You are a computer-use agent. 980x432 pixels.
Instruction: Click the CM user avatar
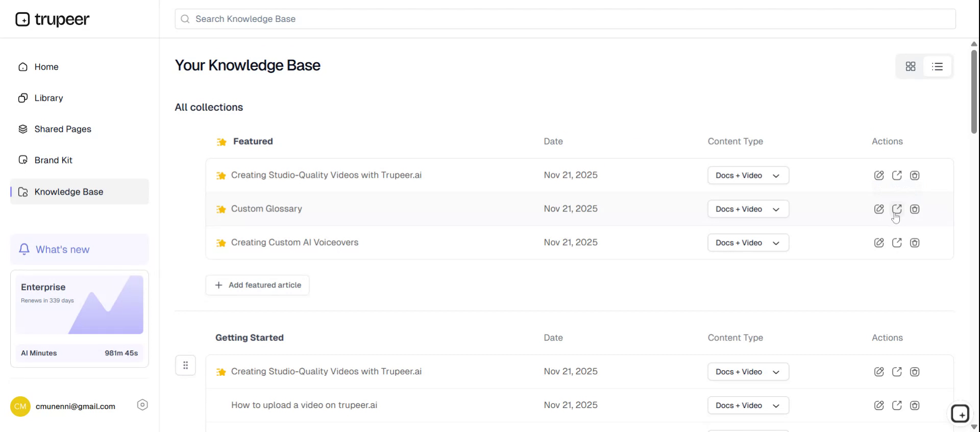[20, 406]
